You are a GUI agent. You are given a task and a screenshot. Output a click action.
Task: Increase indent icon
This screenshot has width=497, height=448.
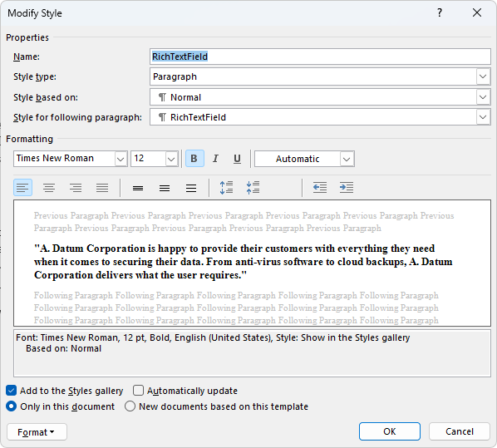tap(347, 187)
